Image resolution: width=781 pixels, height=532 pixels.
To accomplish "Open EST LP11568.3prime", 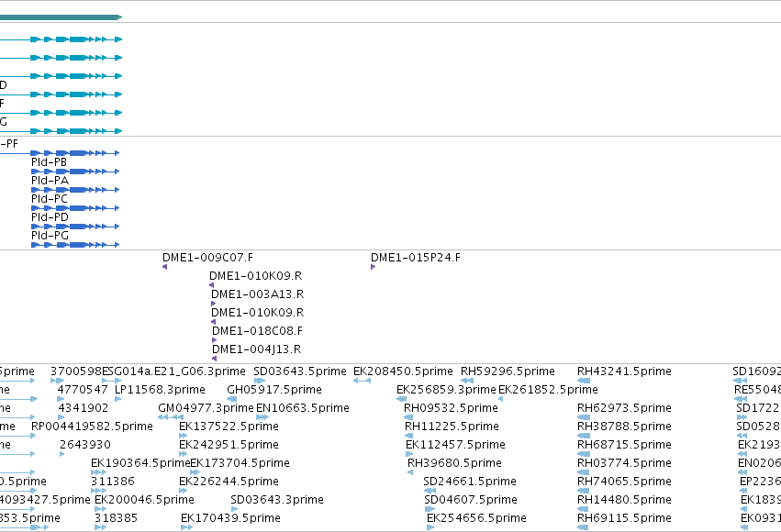I will 160,390.
